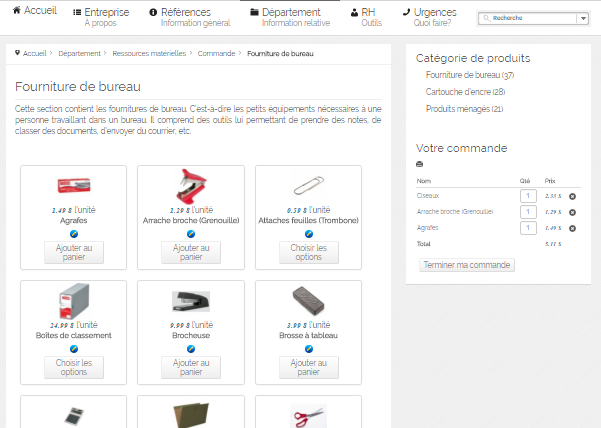The height and width of the screenshot is (428, 601).
Task: Open the RH Outils menu
Action: pos(366,17)
